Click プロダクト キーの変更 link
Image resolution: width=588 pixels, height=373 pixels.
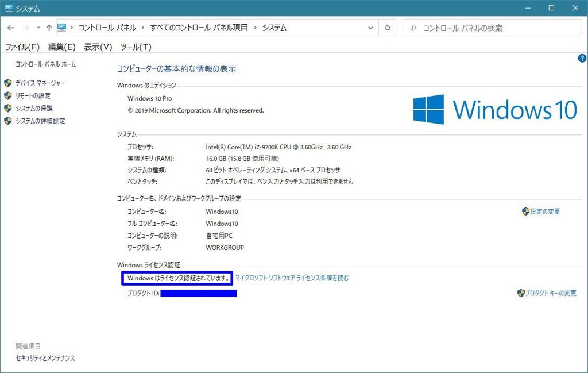click(x=551, y=293)
